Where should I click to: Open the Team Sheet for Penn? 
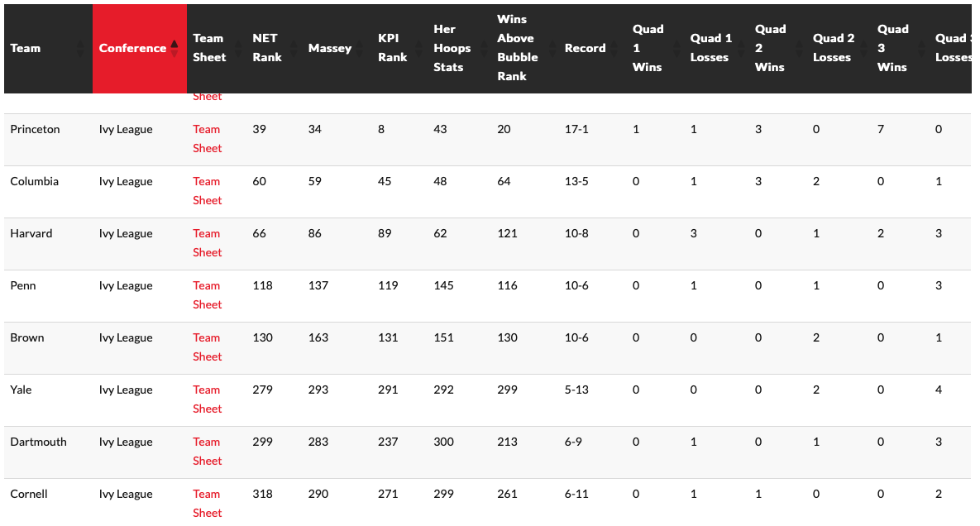207,294
